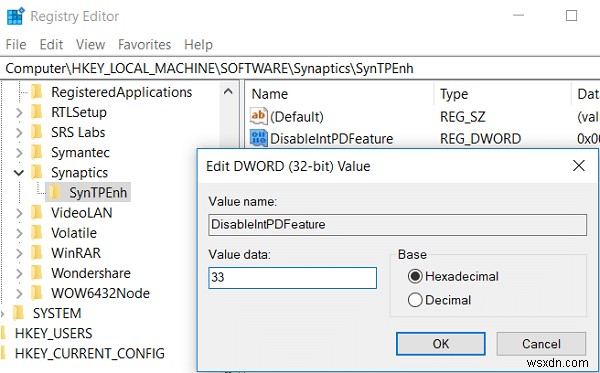This screenshot has width=600, height=373.
Task: Expand the VideoLAN key
Action: click(19, 213)
